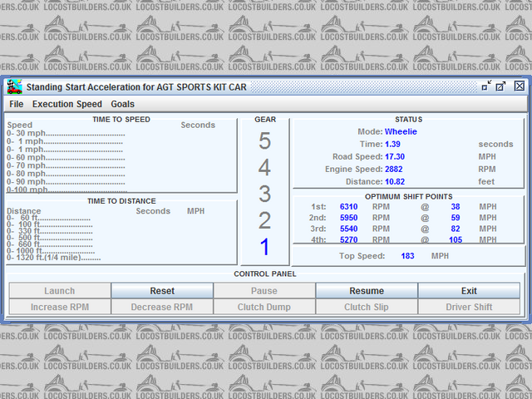The width and height of the screenshot is (532, 399).
Task: Click the Decrease RPM button
Action: tap(161, 307)
